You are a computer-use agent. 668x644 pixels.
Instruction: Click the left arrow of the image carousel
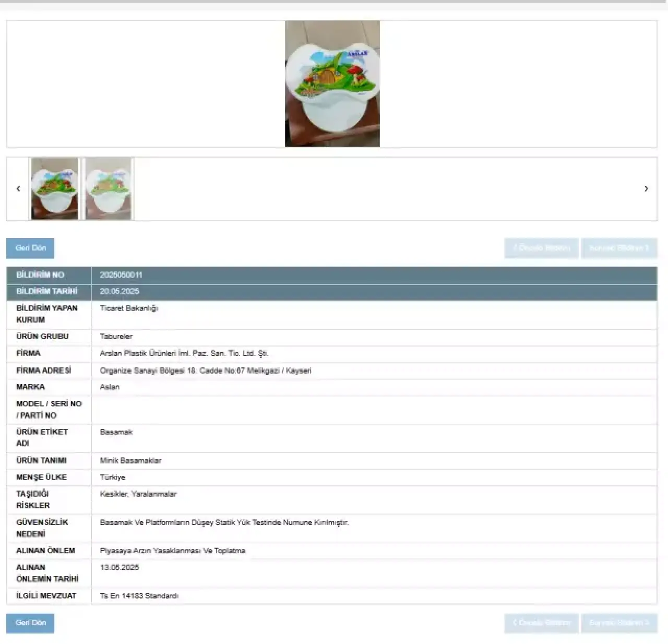(18, 188)
